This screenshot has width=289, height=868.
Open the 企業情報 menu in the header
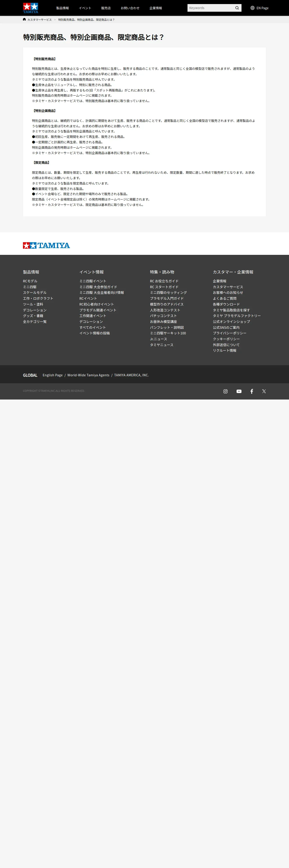(x=156, y=8)
